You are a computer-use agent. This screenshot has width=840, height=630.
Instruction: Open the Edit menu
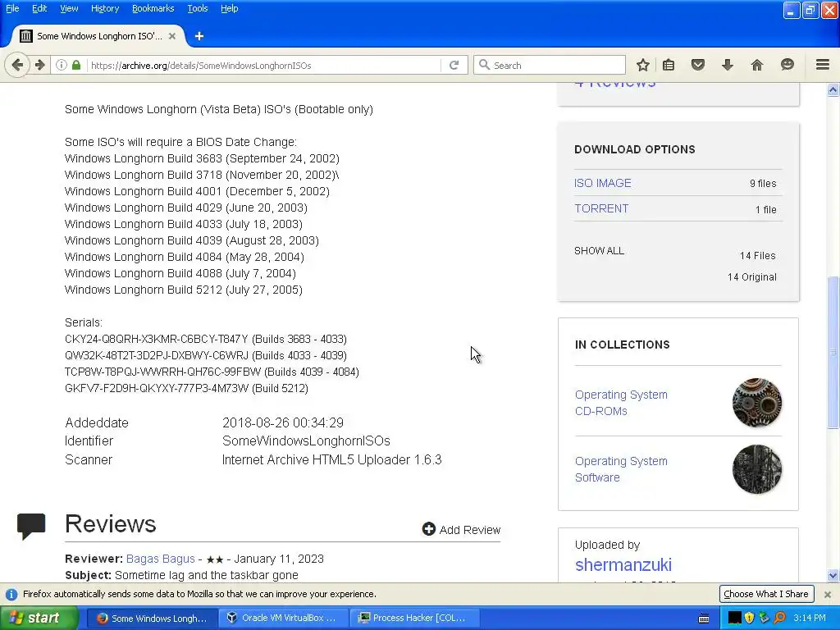(39, 8)
